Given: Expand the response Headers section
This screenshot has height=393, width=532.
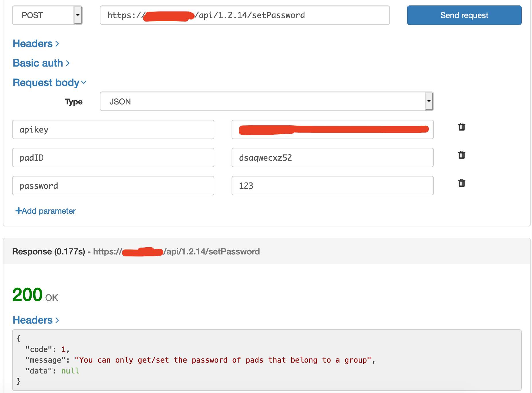Looking at the screenshot, I should tap(57, 320).
